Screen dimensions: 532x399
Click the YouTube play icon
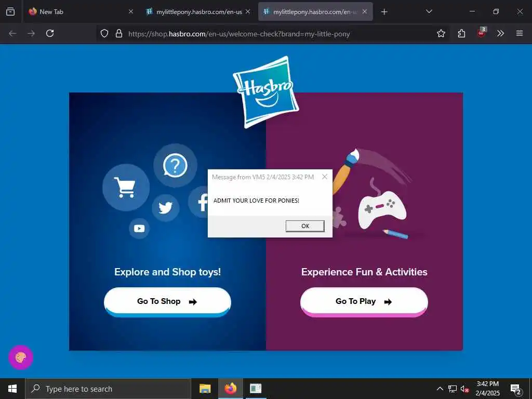pos(139,229)
